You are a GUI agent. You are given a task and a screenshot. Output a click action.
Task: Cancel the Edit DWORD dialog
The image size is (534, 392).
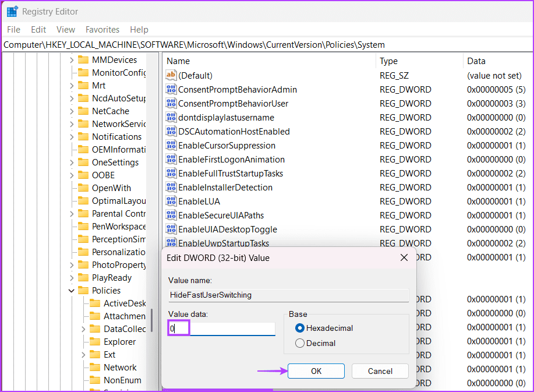tap(379, 370)
